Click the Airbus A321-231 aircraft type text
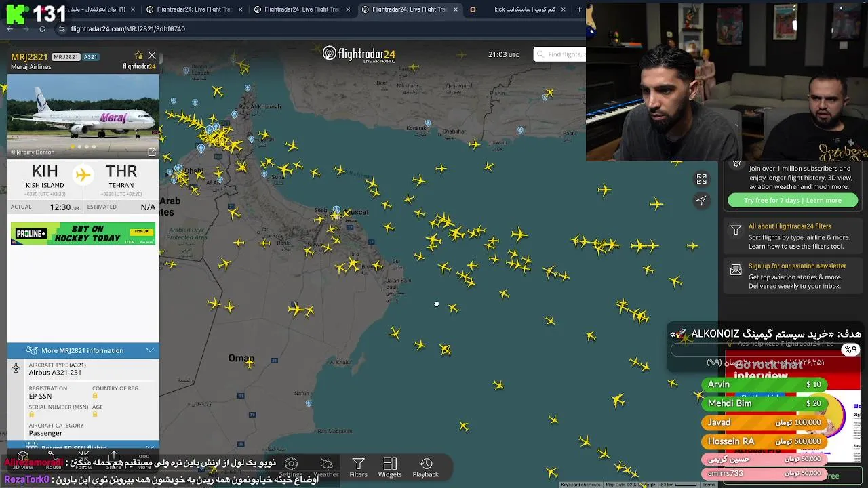Screen dimensions: 868x488 click(x=55, y=372)
